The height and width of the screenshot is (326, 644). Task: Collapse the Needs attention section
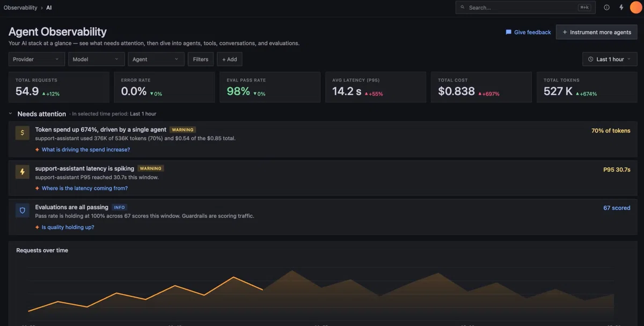tap(10, 114)
